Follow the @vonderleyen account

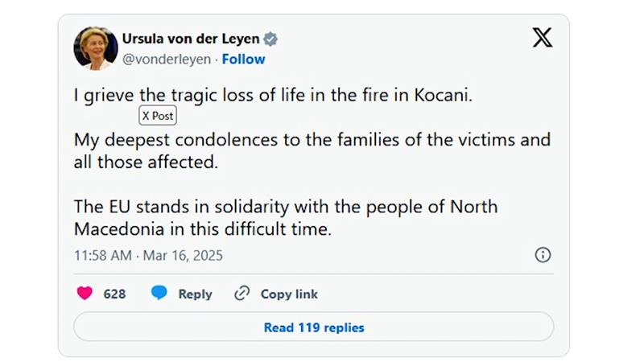(x=244, y=59)
